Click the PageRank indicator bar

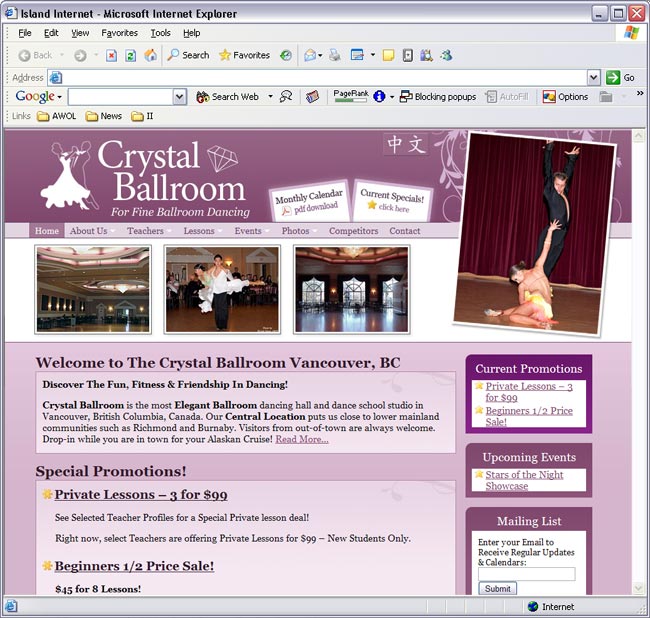pyautogui.click(x=351, y=96)
